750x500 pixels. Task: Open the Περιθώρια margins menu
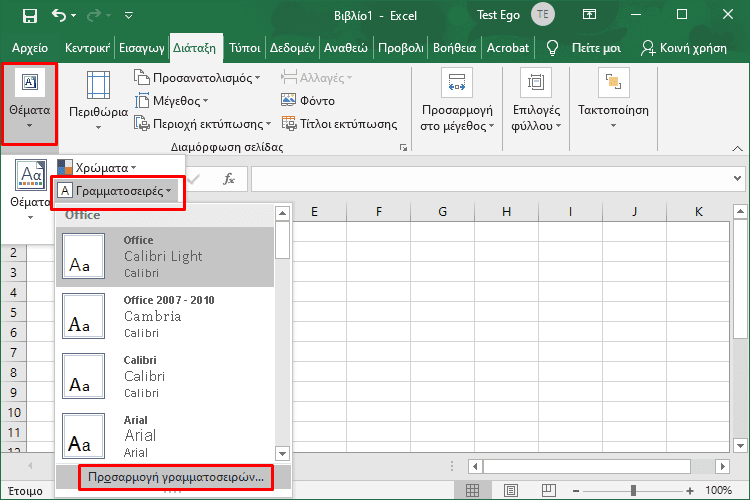coord(98,100)
